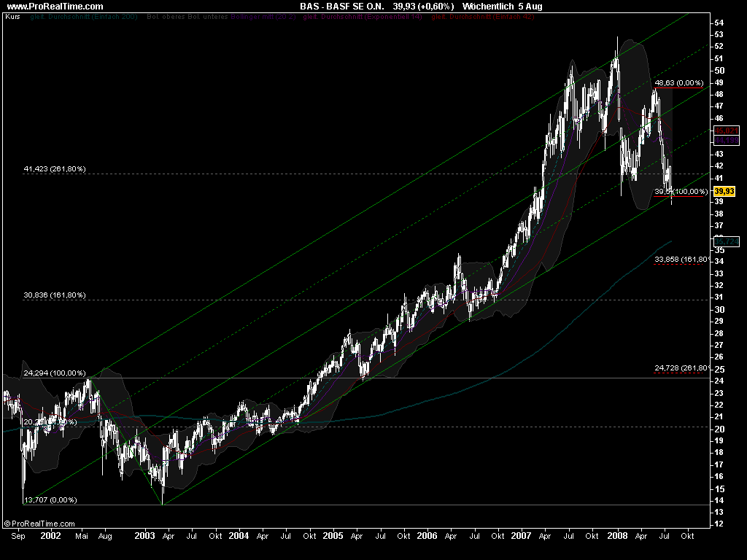Image resolution: width=747 pixels, height=560 pixels.
Task: Click price level 38 on the price axis
Action: coord(719,214)
